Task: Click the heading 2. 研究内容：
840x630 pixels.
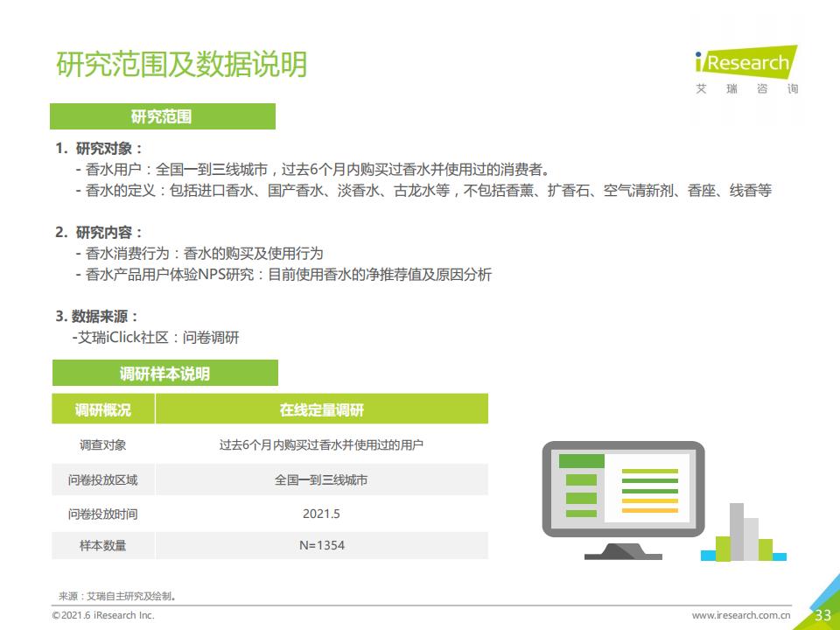Action: 99,233
